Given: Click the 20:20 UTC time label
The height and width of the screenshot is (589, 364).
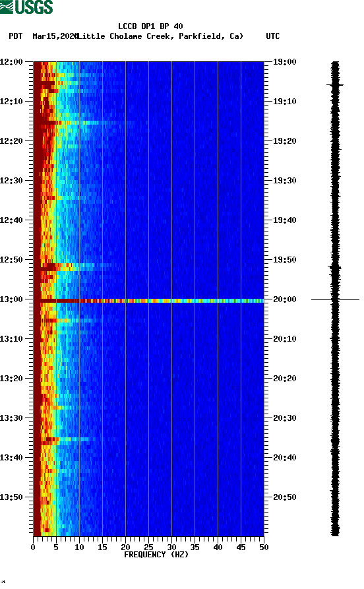Looking at the screenshot, I should [285, 379].
